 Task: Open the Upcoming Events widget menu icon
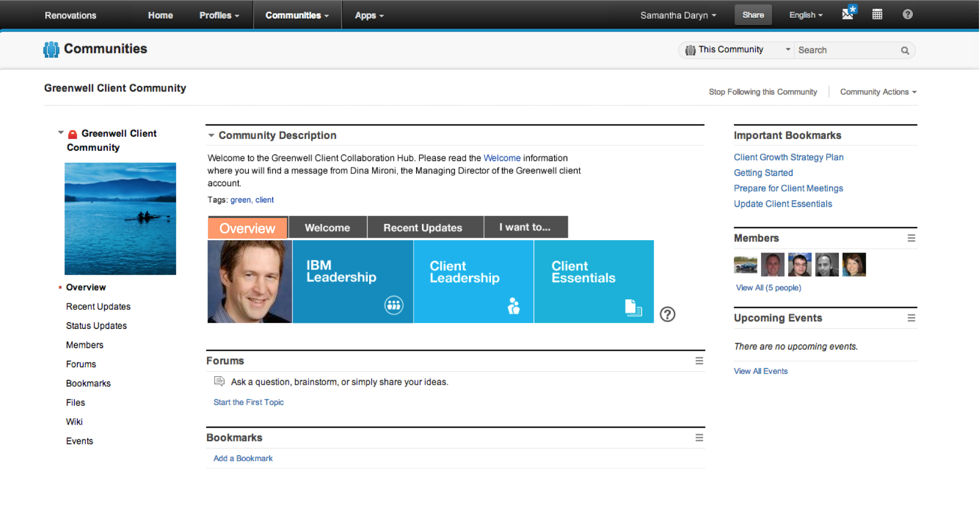click(911, 318)
